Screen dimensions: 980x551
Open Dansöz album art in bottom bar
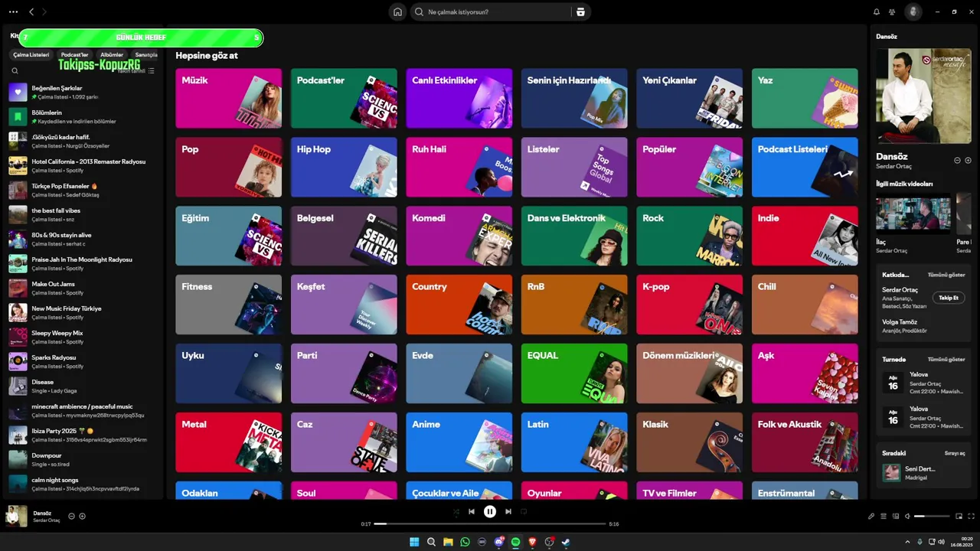click(x=17, y=516)
